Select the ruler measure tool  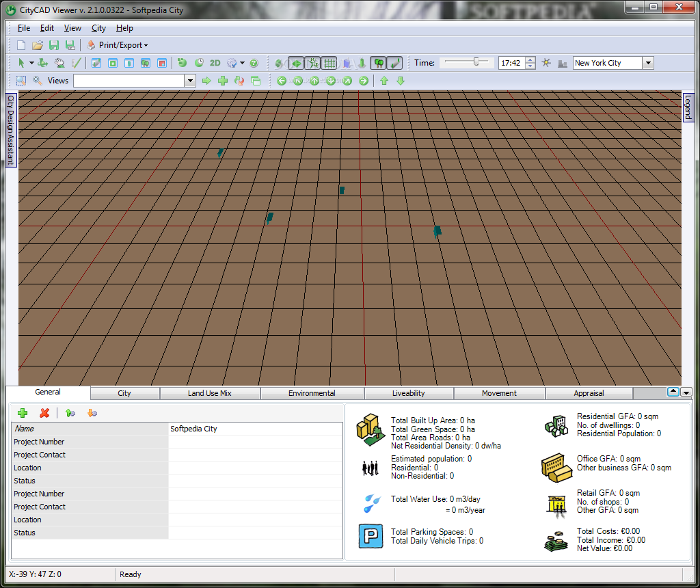pos(77,63)
